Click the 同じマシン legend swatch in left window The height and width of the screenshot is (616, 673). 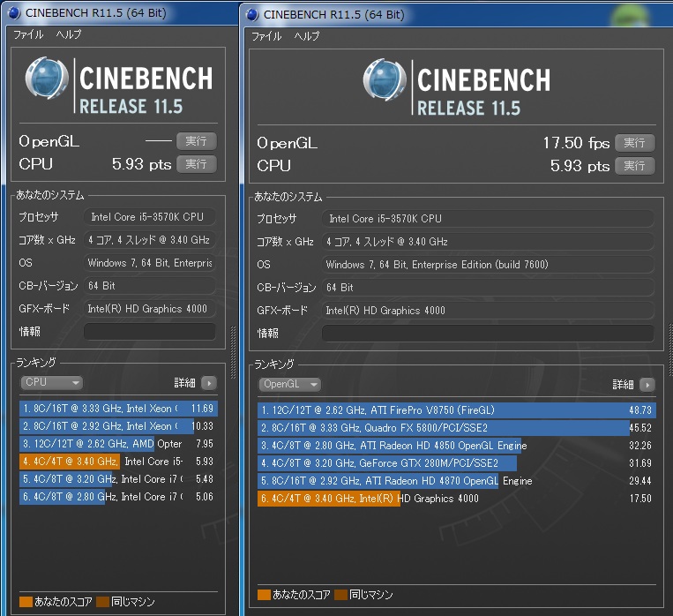[102, 601]
